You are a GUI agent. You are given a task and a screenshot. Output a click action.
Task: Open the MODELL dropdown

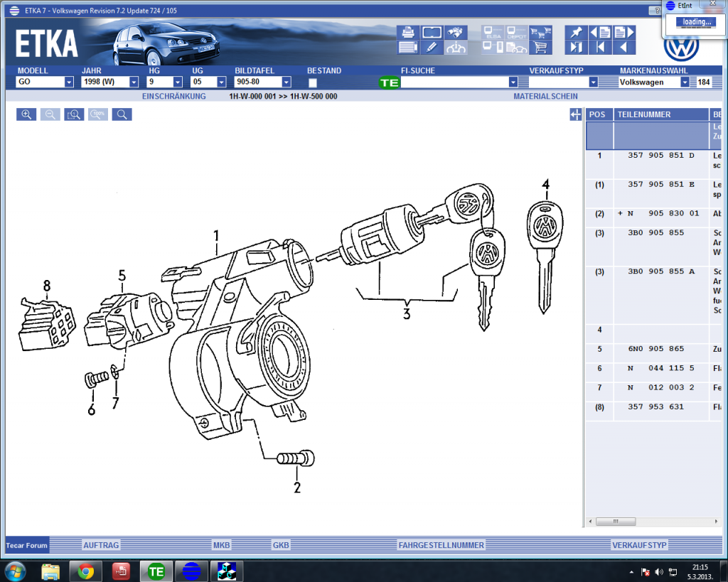69,82
